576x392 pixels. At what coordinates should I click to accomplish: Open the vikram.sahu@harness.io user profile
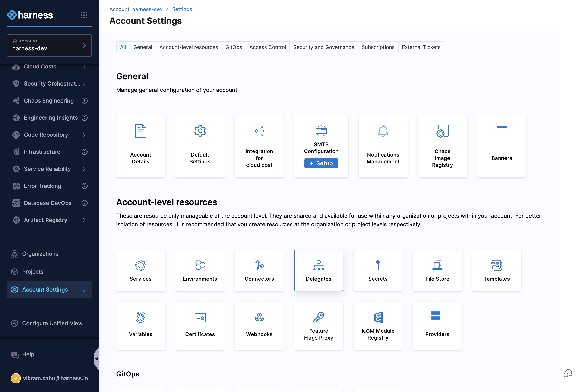[x=49, y=378]
